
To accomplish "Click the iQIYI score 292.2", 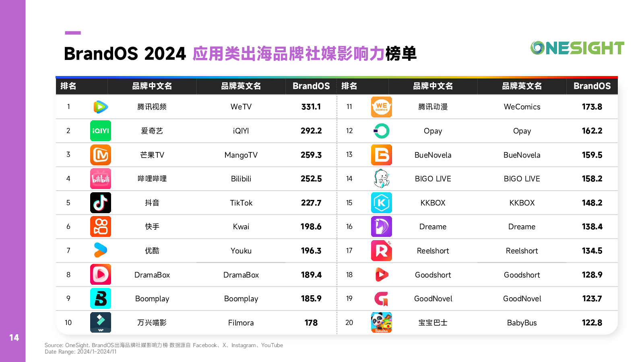I will point(311,131).
